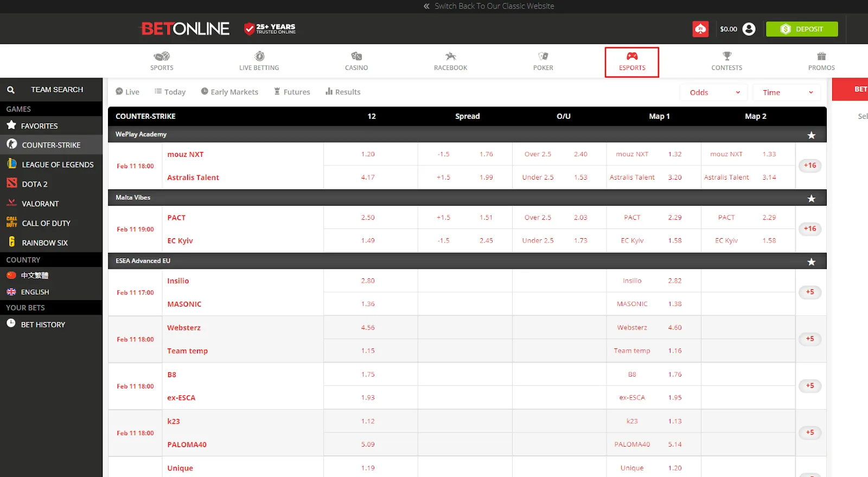Click the back arrows beside Switch Back link
The height and width of the screenshot is (477, 868).
(x=426, y=6)
